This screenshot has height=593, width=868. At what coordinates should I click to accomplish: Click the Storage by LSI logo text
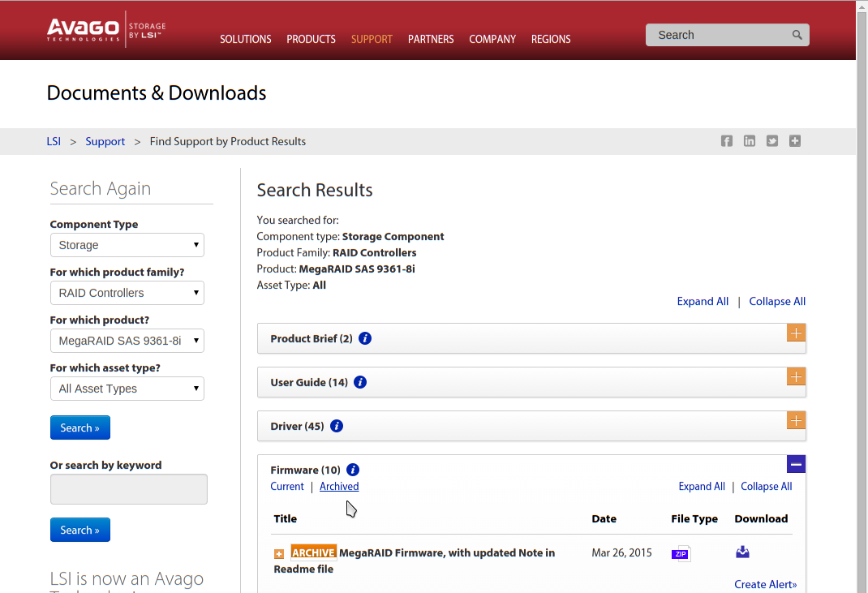tap(147, 30)
